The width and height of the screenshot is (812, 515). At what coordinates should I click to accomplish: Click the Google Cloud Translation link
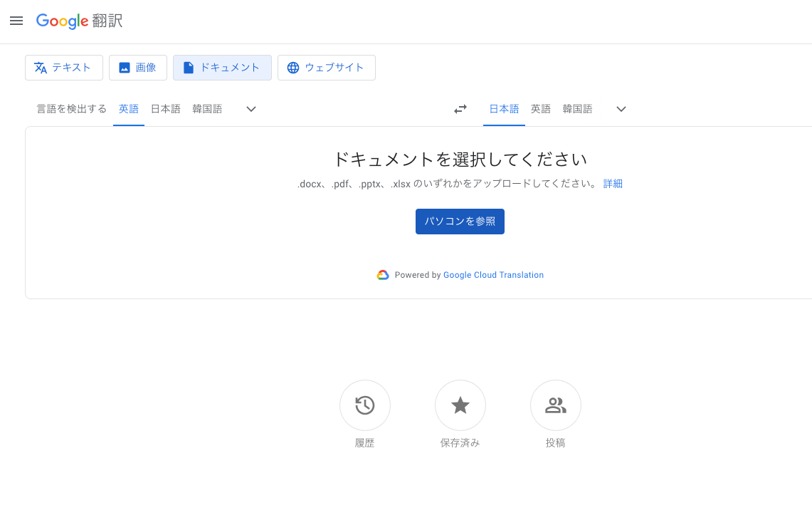493,274
